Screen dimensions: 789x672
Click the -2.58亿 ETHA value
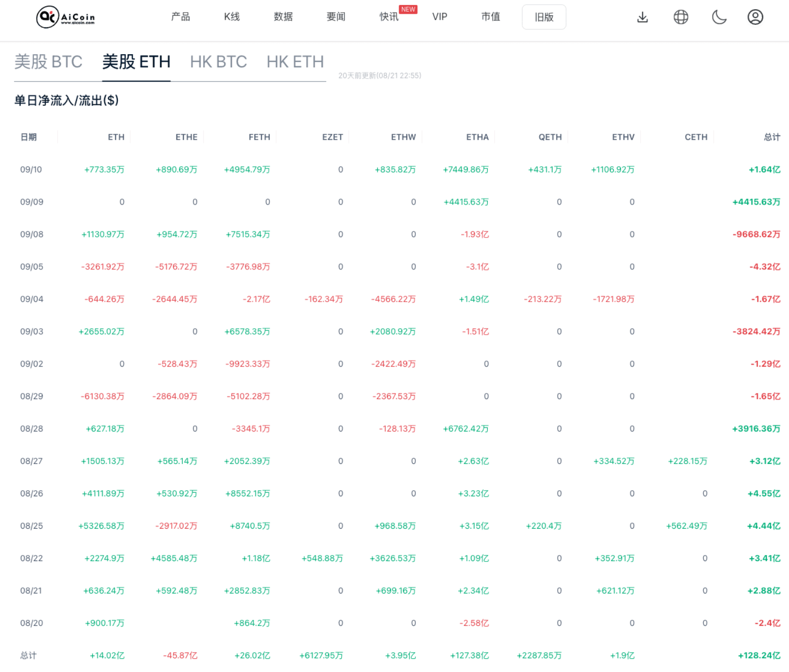point(475,623)
